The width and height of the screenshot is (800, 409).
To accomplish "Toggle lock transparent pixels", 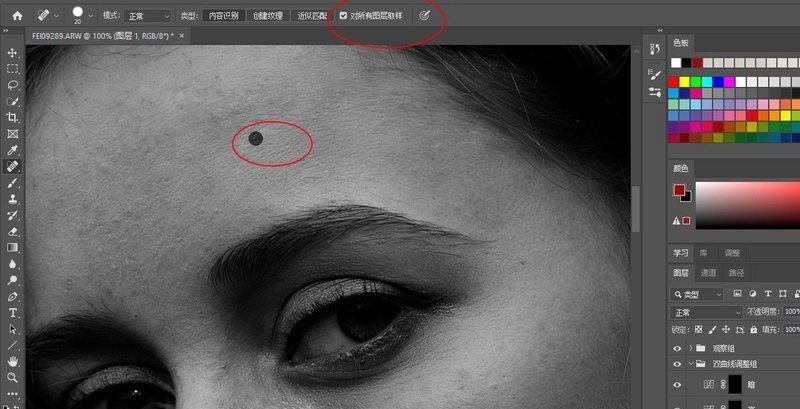I will [x=698, y=330].
